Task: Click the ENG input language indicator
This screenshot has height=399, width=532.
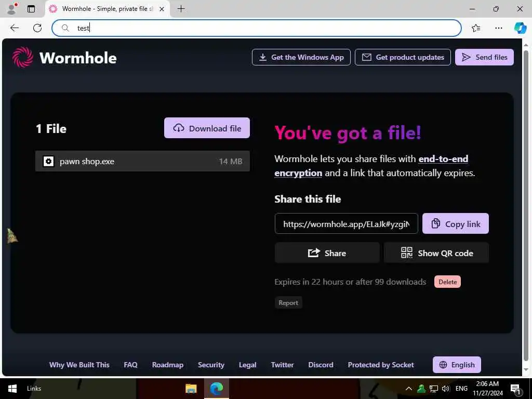Action: coord(461,389)
